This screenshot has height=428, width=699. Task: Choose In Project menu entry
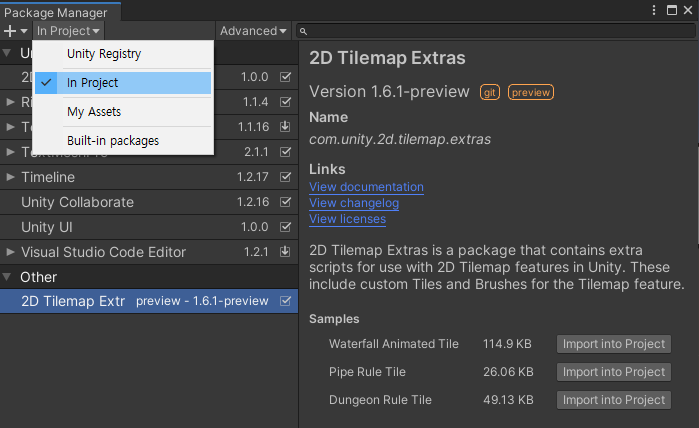pos(123,83)
